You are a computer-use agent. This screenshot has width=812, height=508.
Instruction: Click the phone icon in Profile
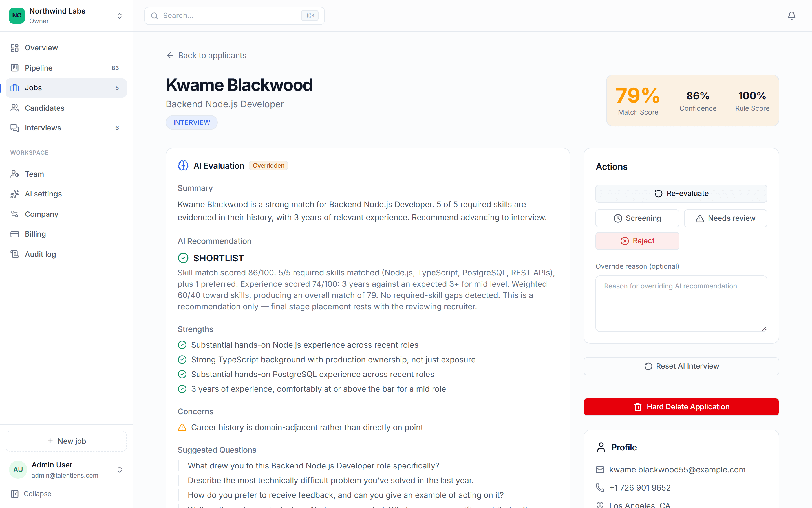600,487
